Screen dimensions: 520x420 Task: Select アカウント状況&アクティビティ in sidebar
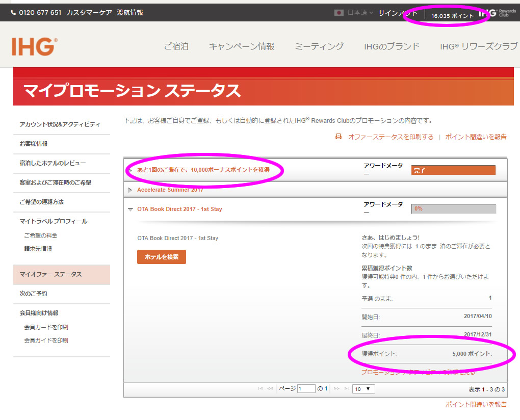[60, 124]
